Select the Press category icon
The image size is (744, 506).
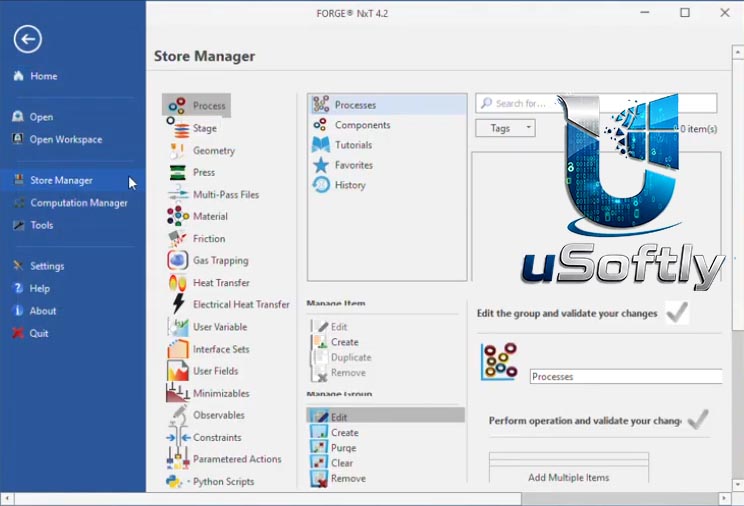tap(177, 172)
